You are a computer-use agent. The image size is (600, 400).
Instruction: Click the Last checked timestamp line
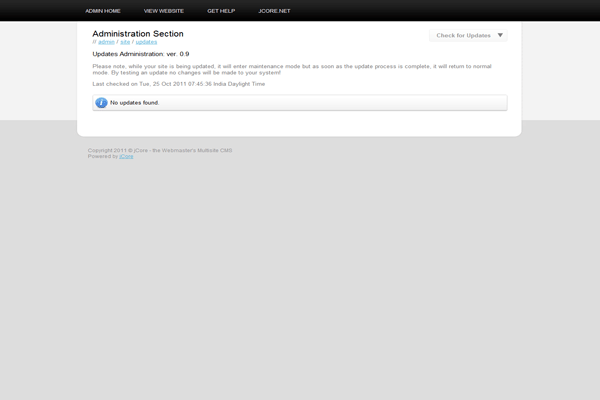(x=178, y=84)
